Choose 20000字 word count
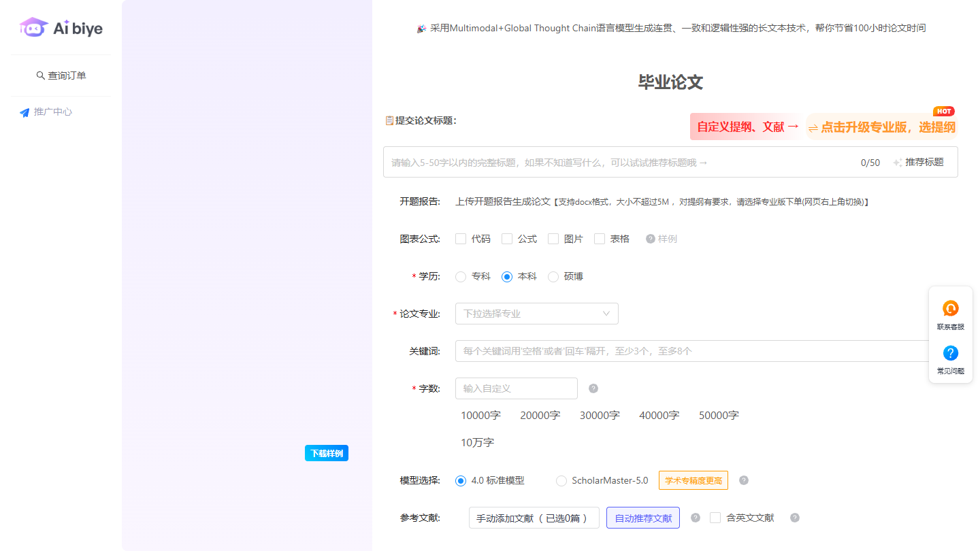980x551 pixels. [x=540, y=415]
